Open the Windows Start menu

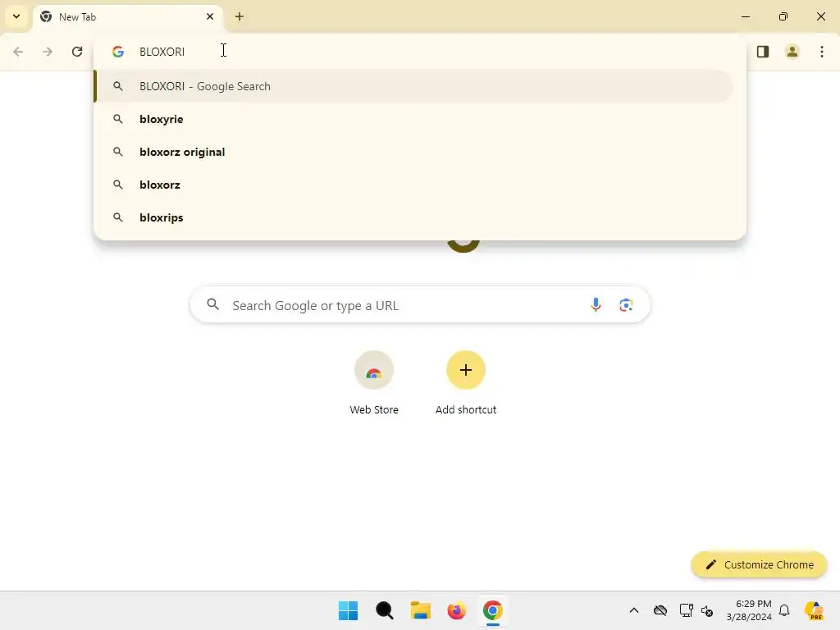point(348,610)
